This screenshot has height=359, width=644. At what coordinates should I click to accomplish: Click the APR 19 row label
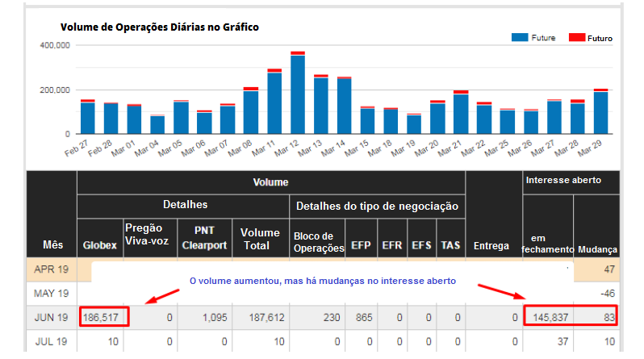(x=51, y=269)
